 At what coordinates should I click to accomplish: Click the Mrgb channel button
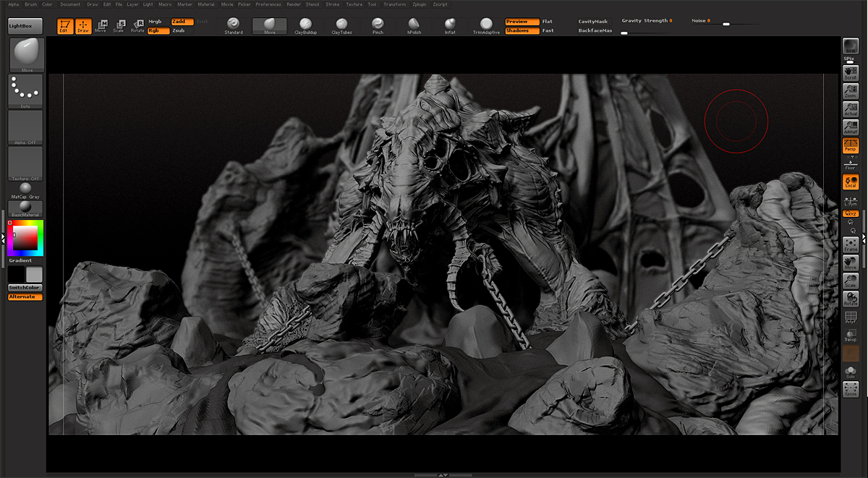pos(158,22)
